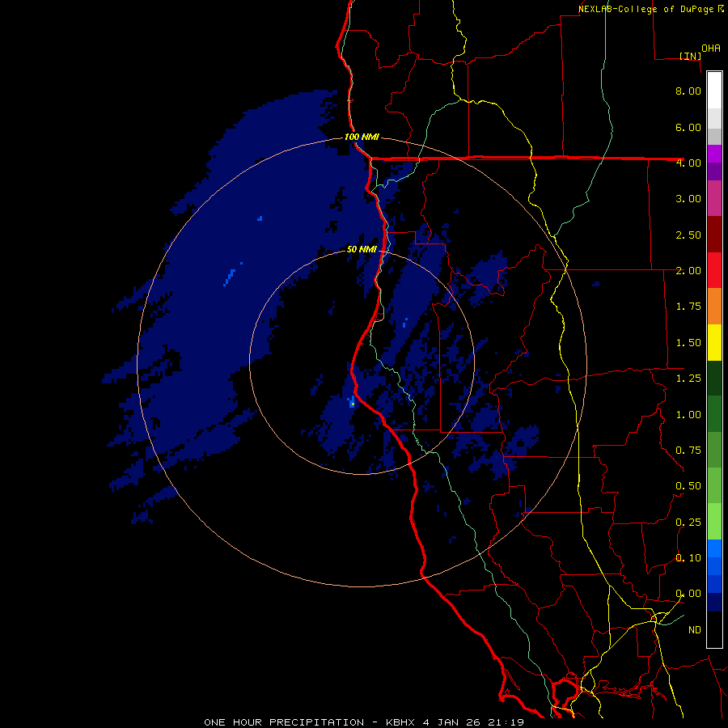The image size is (728, 728).
Task: Click the bright red legend swatch
Action: (714, 270)
